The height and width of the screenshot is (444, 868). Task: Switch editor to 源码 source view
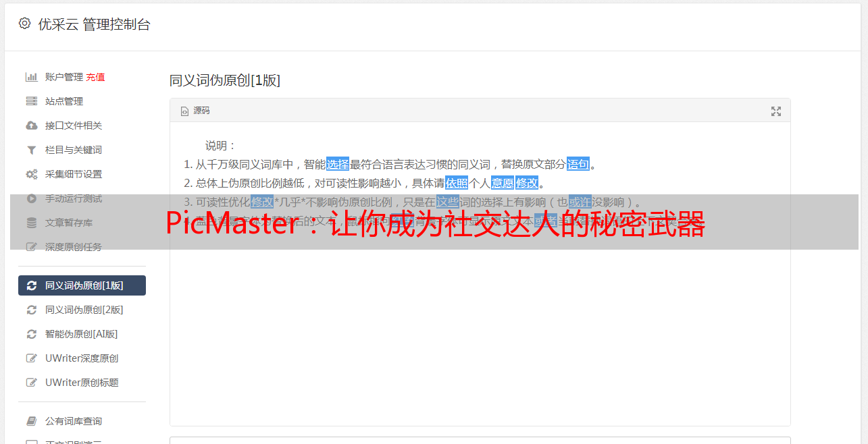pyautogui.click(x=195, y=111)
